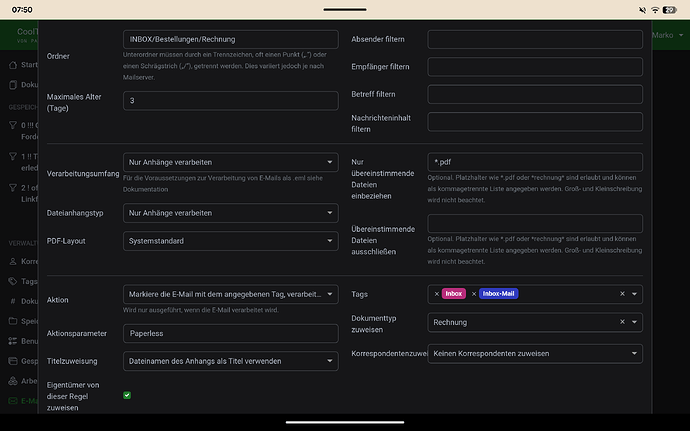Open the Titelzuweisung dropdown
Screen dimensions: 690x431
231,361
